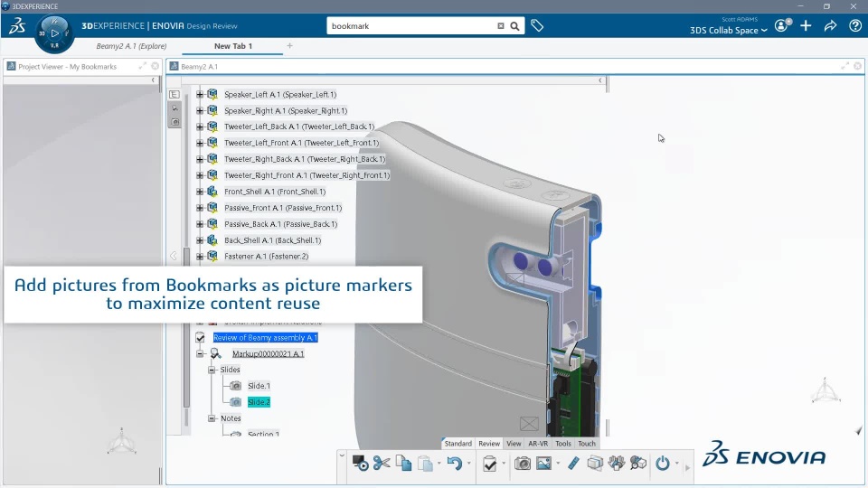Screen dimensions: 868x488
Task: Collapse the Project Viewer side arrow
Action: pos(153,80)
